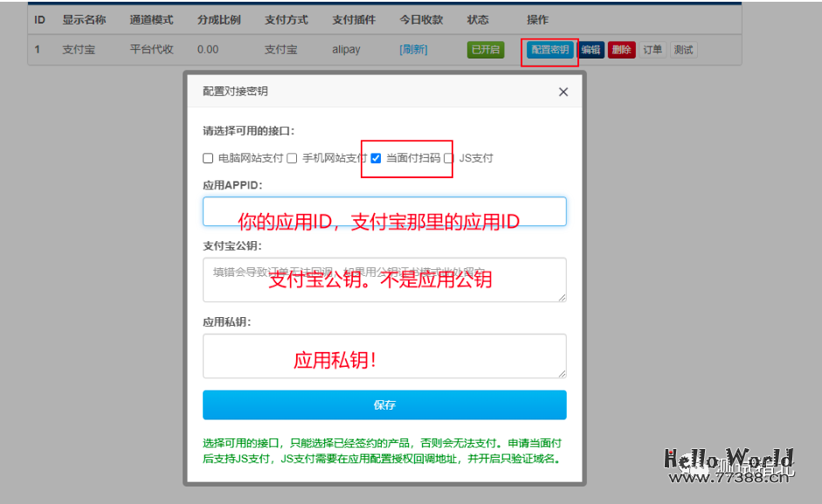Save the key configuration with 保存
The image size is (822, 504).
point(384,405)
